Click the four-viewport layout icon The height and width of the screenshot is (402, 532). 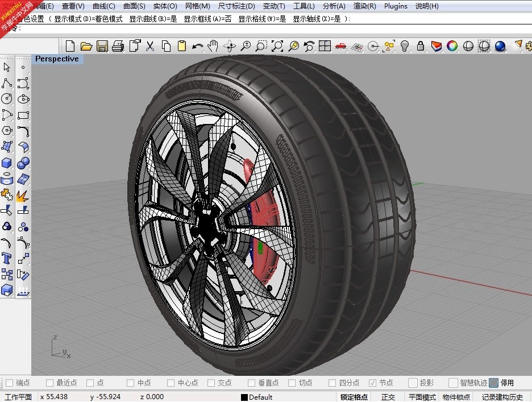click(x=325, y=46)
